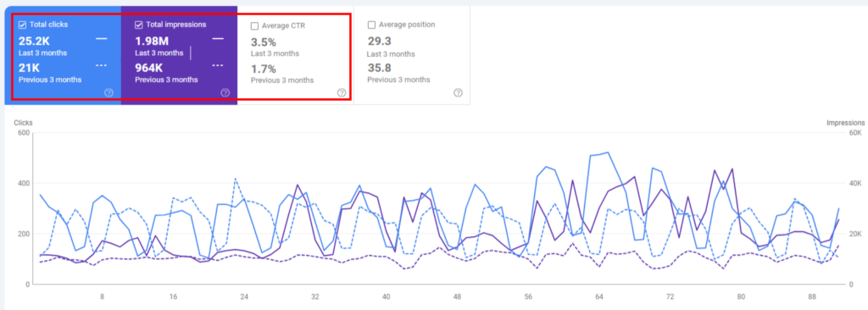868x310 pixels.
Task: Click day 80 on the x-axis
Action: coord(741,296)
